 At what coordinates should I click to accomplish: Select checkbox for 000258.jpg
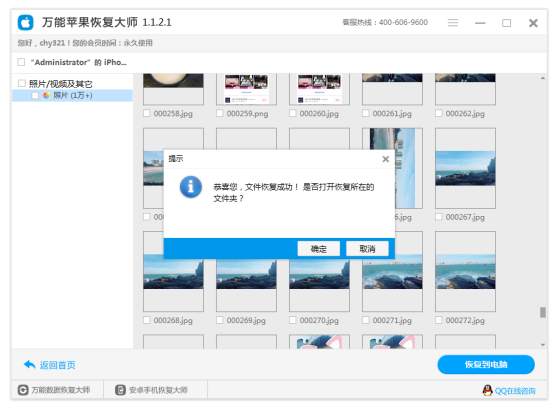(147, 113)
